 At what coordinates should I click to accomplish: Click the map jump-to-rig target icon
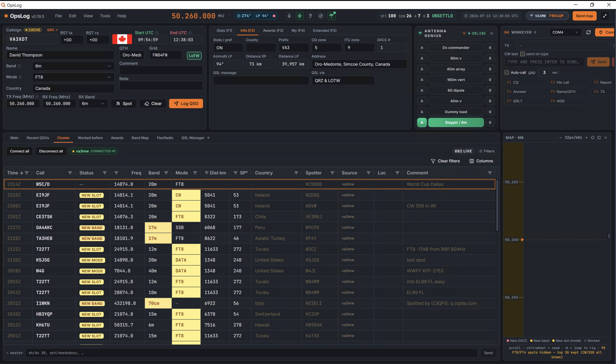click(593, 138)
